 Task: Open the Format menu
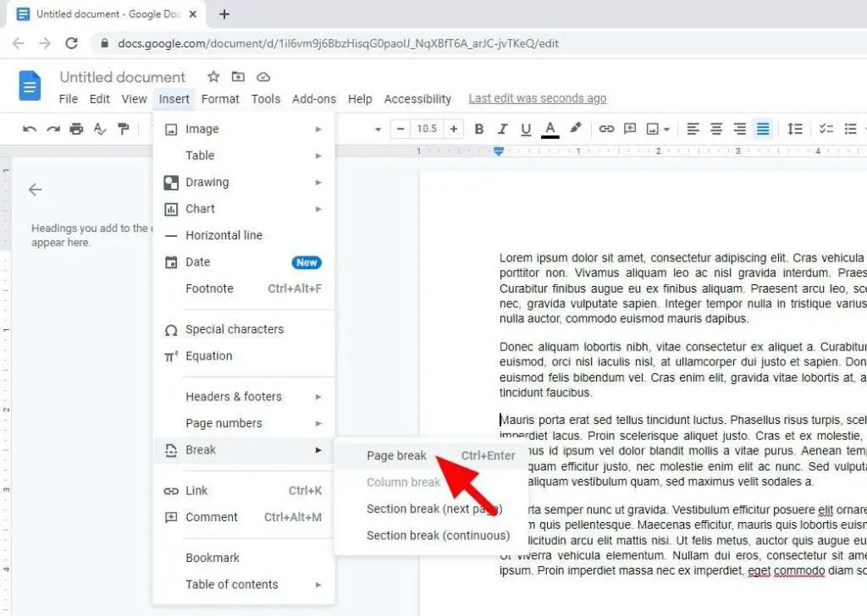tap(220, 99)
